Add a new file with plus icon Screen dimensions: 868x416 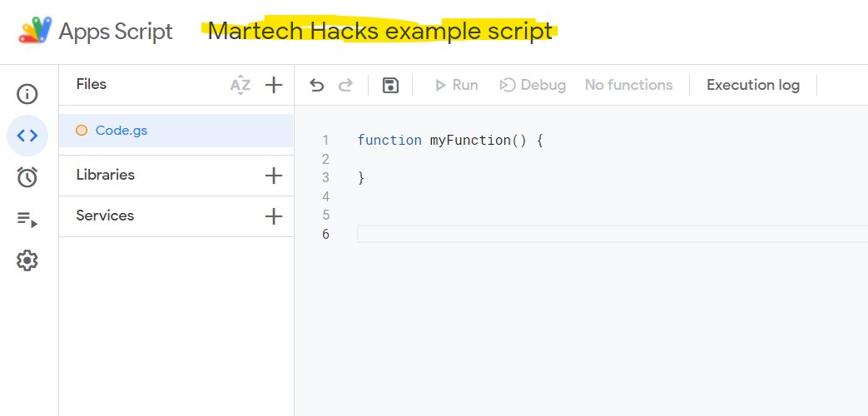pyautogui.click(x=274, y=85)
